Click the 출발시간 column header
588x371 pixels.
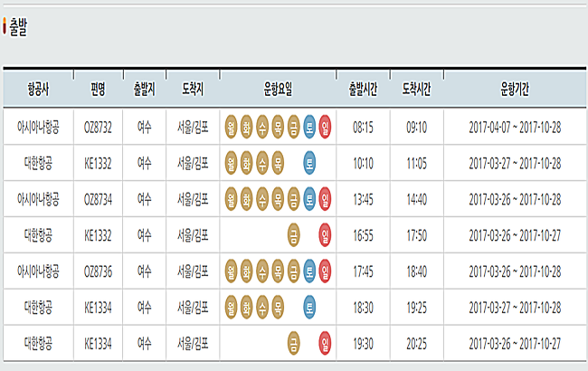(363, 90)
